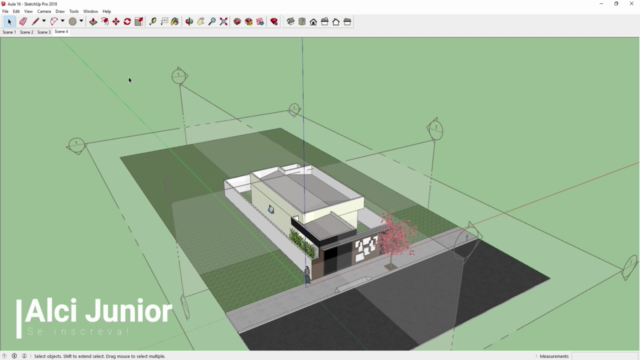Switch to Front view house icon
Viewport: 640px width, 360px height.
313,22
